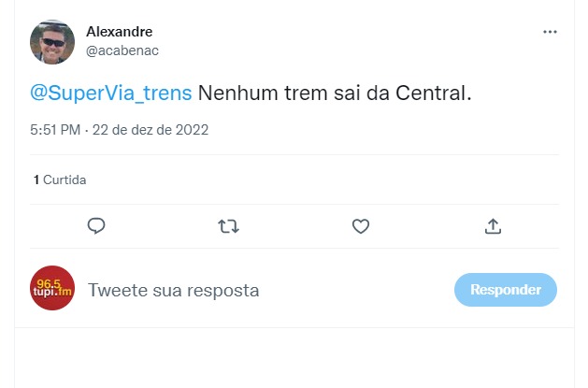The height and width of the screenshot is (388, 588).
Task: Retweet Alexandre's post via arrows icon
Action: pos(228,225)
